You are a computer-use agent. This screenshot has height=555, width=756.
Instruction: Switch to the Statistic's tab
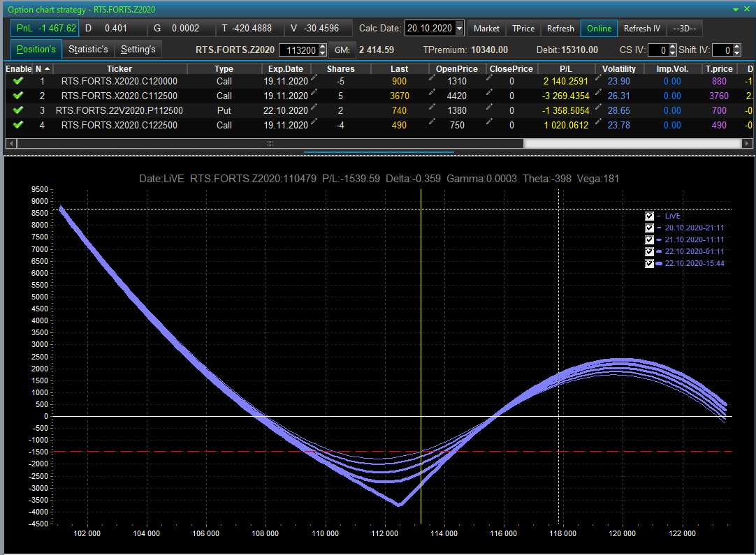(88, 50)
